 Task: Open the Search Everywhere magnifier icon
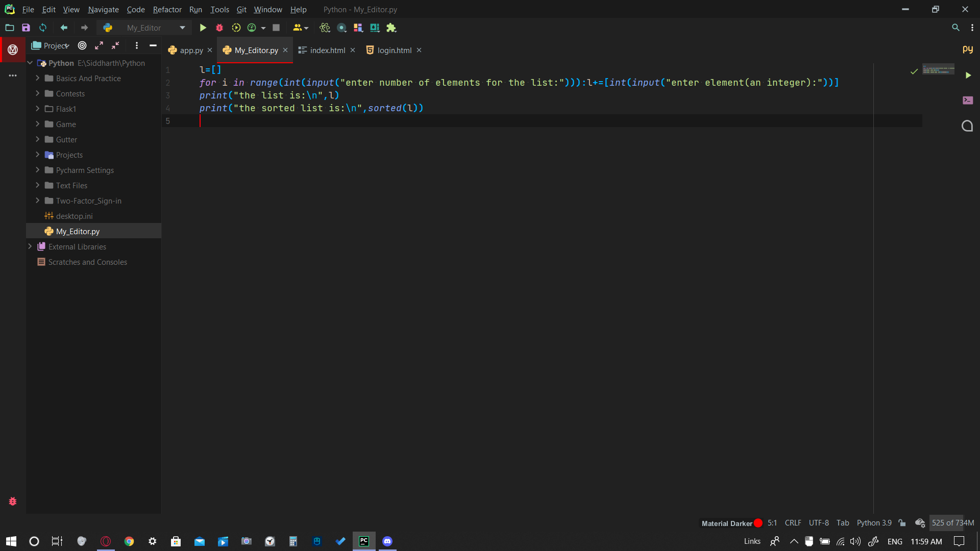pyautogui.click(x=955, y=28)
